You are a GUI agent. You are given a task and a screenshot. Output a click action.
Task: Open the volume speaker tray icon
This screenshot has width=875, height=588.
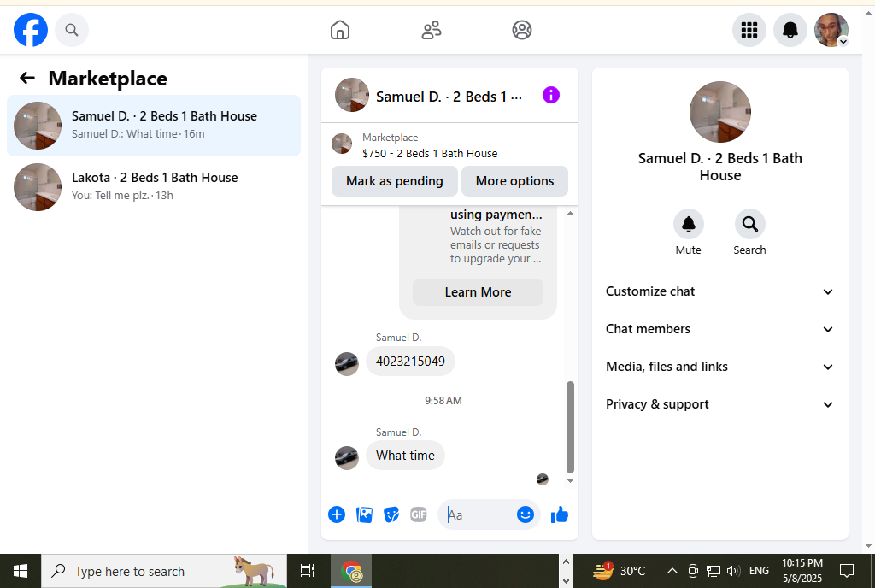point(733,571)
